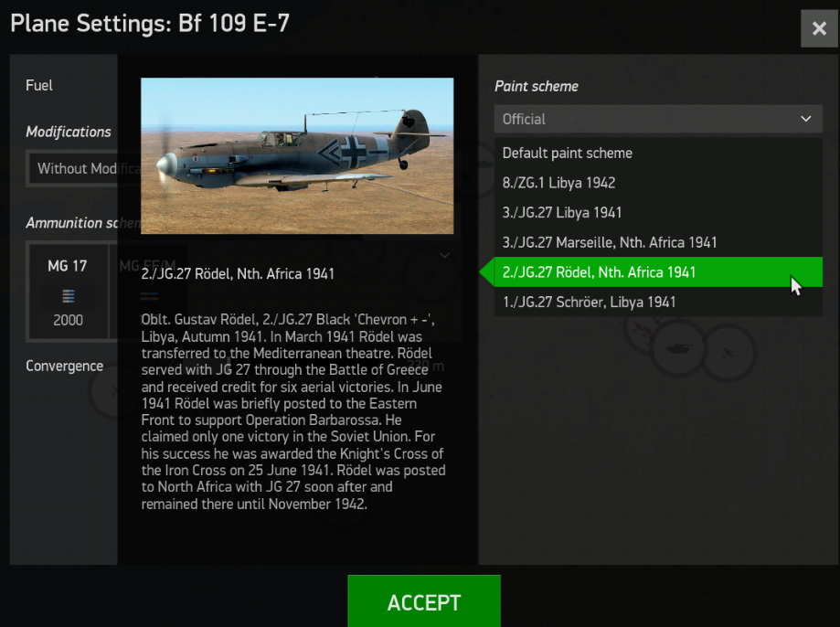The width and height of the screenshot is (840, 627).
Task: Choose 1./JG.27 Schröer, Libya 1941
Action: click(589, 302)
